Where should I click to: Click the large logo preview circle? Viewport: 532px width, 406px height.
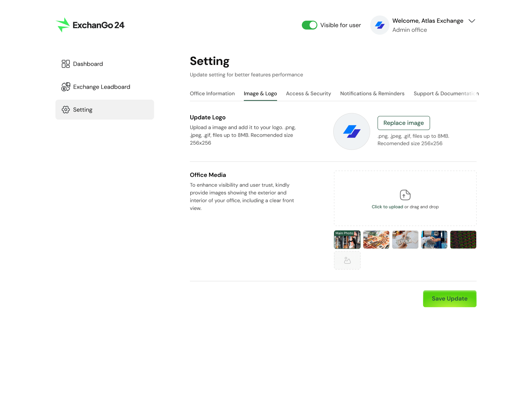352,131
